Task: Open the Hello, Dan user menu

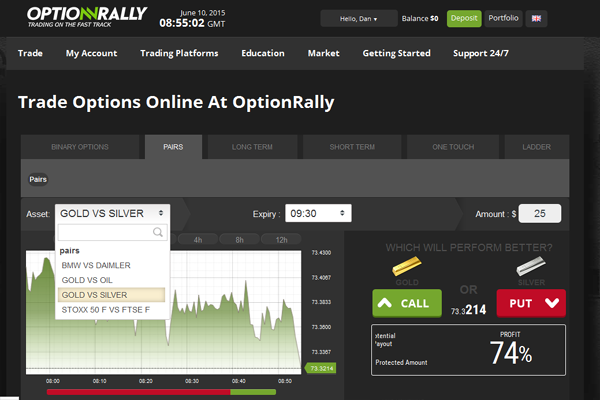Action: (359, 18)
